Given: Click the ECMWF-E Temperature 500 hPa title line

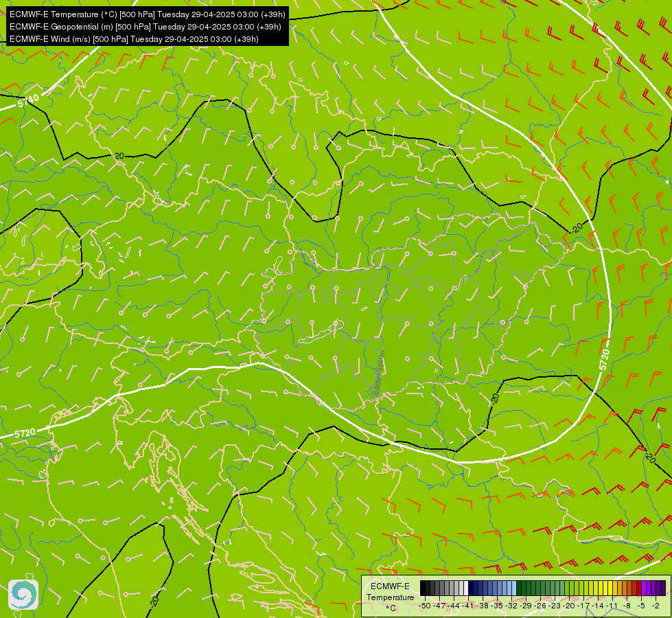Looking at the screenshot, I should tap(148, 14).
